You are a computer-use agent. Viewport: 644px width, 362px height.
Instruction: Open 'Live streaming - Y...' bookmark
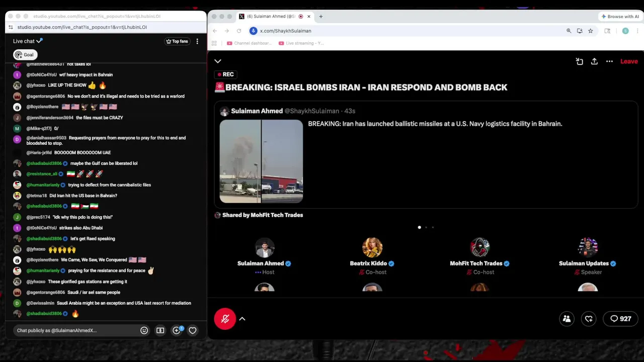pos(301,43)
